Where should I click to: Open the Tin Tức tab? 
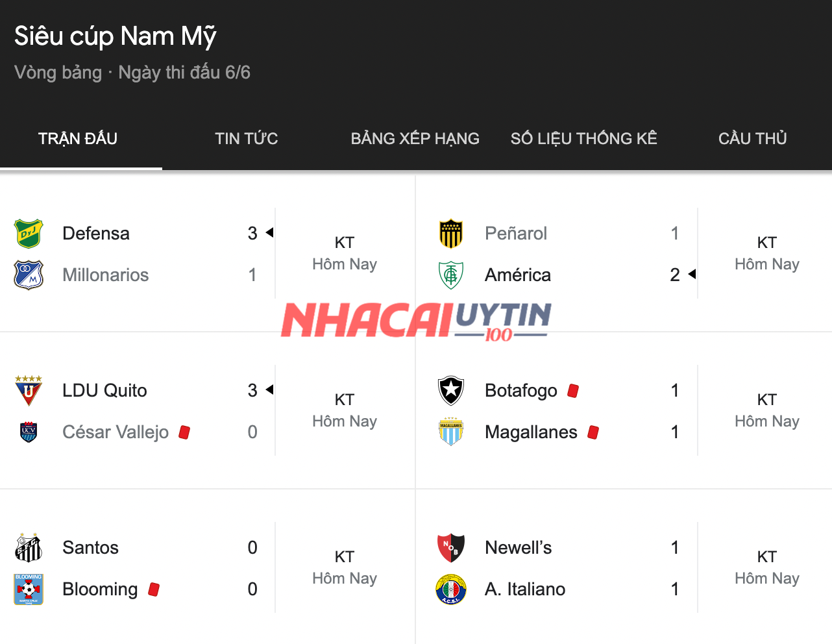click(247, 139)
